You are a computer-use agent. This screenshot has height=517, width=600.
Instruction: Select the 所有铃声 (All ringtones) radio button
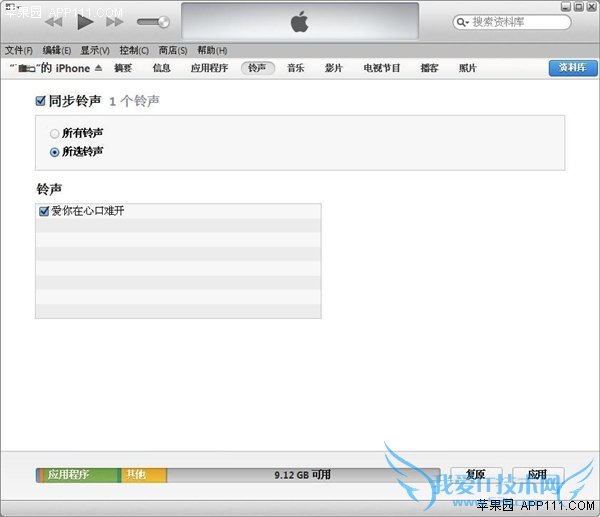point(55,133)
